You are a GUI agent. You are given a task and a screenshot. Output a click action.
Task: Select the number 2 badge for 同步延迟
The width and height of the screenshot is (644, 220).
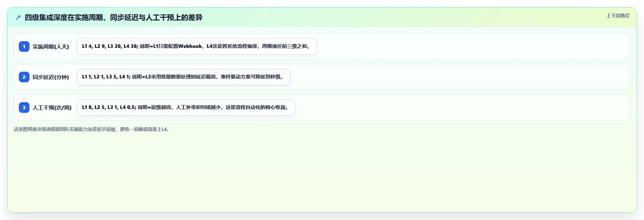click(x=24, y=77)
